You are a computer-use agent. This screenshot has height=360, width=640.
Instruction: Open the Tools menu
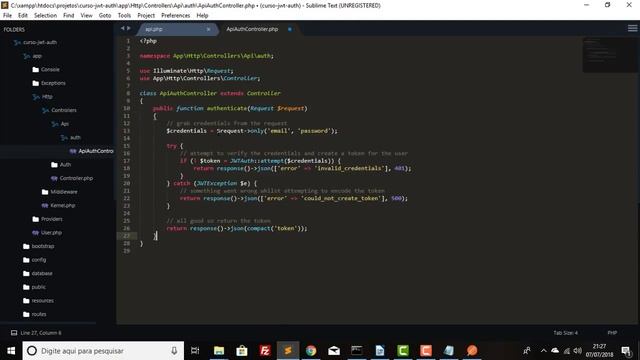[x=124, y=16]
